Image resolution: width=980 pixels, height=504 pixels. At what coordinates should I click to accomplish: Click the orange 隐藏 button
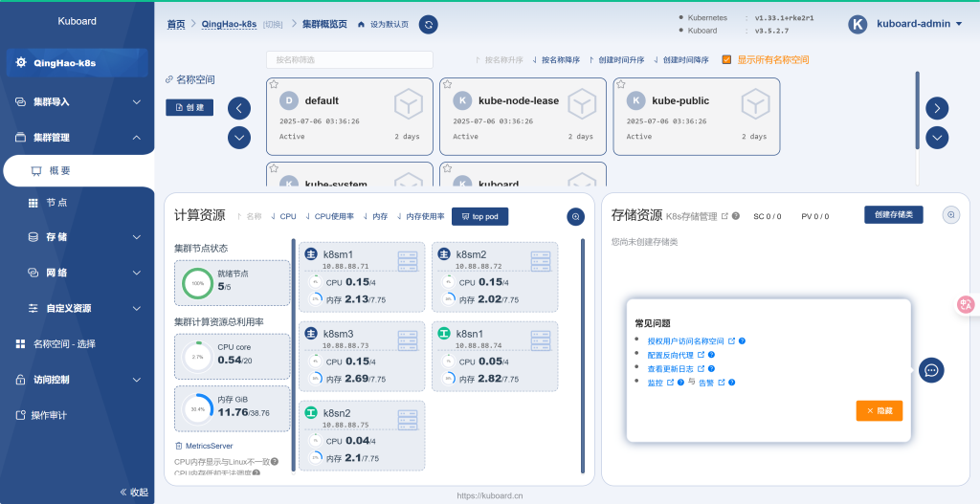click(x=879, y=410)
